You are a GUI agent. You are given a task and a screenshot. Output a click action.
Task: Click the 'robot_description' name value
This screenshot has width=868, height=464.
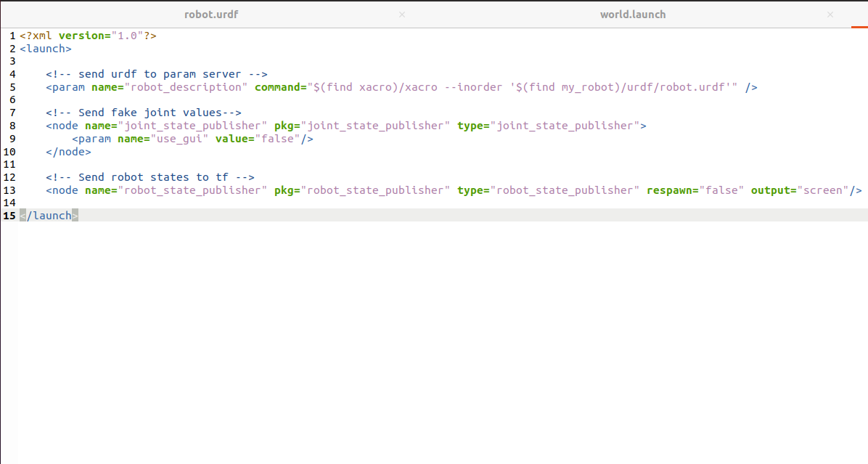point(186,87)
